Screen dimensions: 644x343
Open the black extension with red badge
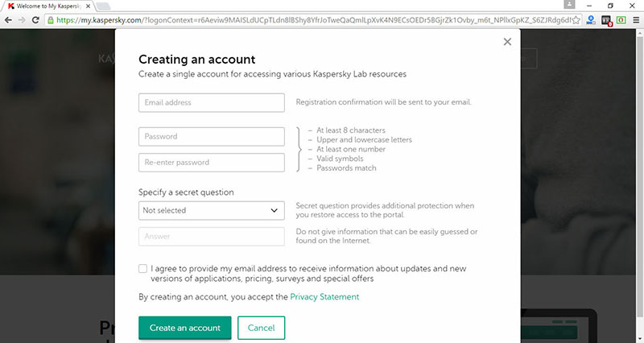(x=606, y=20)
